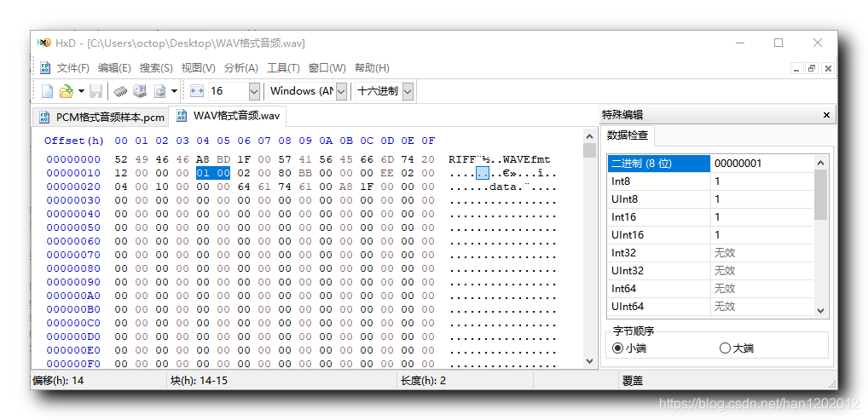The image size is (868, 420).
Task: Select 小端 little-endian radio button
Action: 628,348
